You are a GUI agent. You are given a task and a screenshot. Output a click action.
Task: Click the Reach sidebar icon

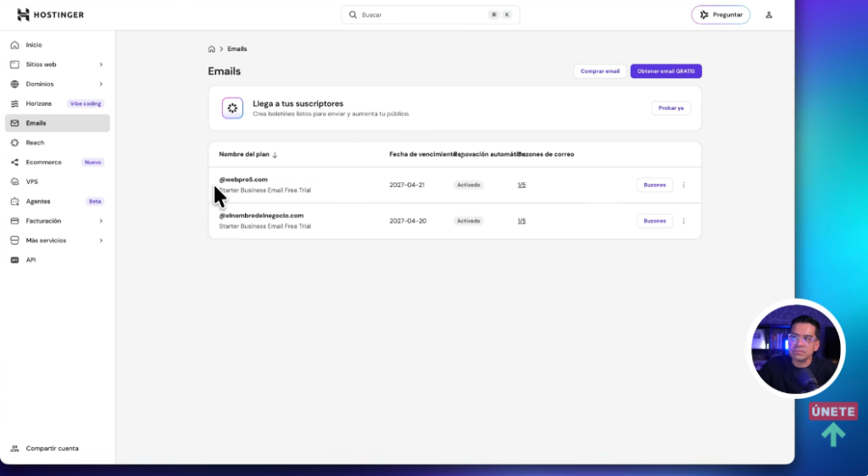click(15, 142)
